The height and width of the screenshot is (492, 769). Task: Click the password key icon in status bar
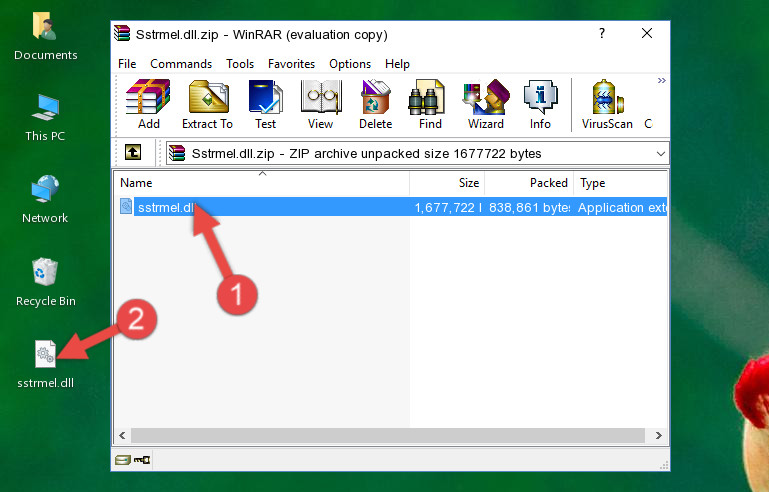pyautogui.click(x=142, y=460)
